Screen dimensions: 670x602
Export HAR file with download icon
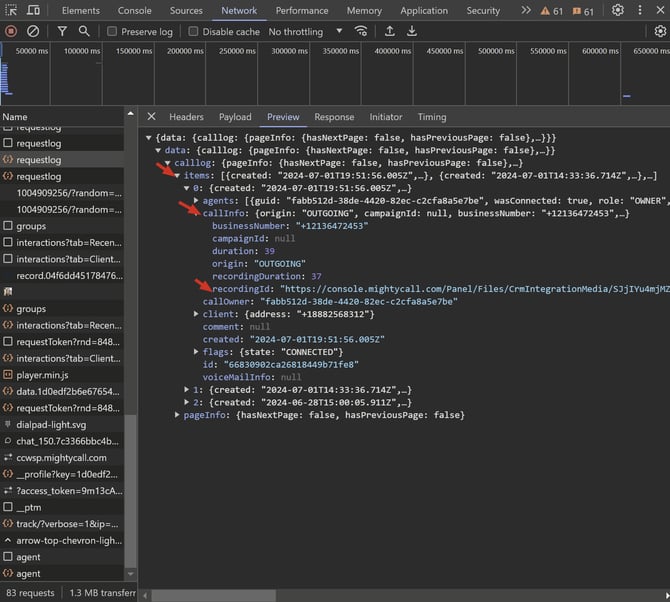(411, 31)
